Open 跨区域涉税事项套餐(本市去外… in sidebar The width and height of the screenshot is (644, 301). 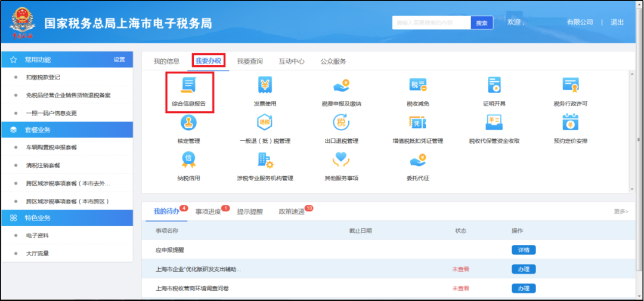(67, 183)
